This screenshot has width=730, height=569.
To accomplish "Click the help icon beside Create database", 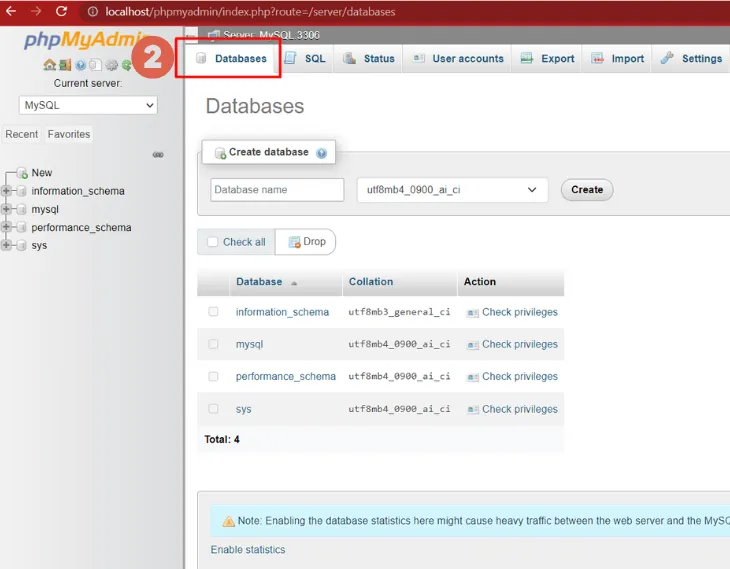I will [321, 153].
